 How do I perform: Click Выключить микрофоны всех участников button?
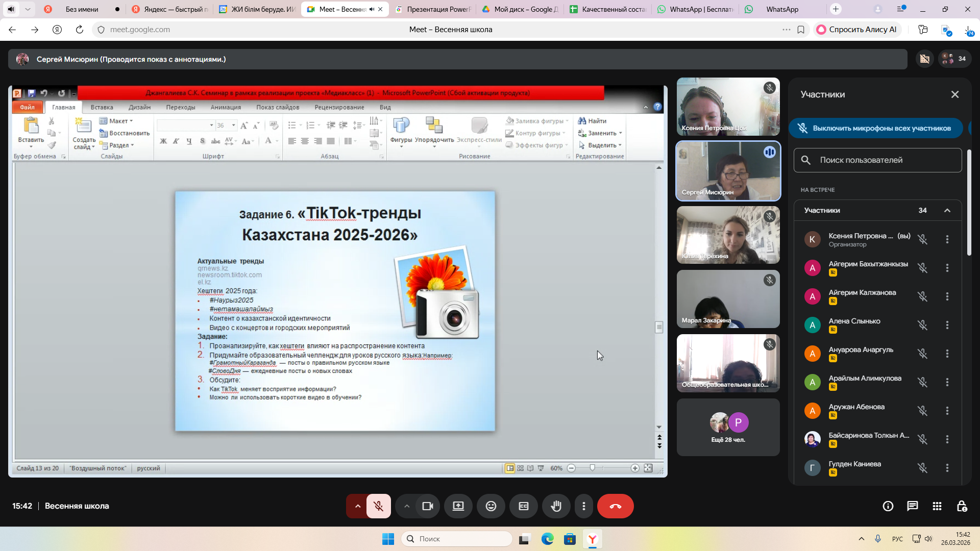click(875, 128)
